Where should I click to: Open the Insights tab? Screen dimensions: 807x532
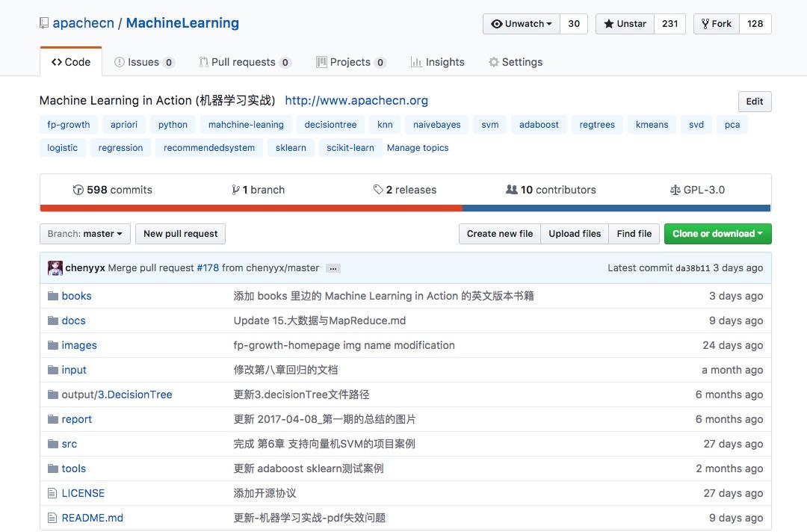point(438,62)
